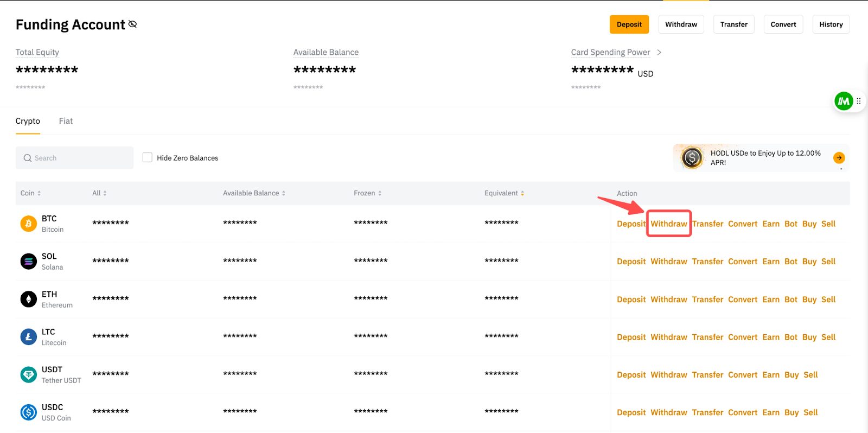Click the orange arrow on USDe banner
This screenshot has height=433, width=868.
pyautogui.click(x=839, y=158)
